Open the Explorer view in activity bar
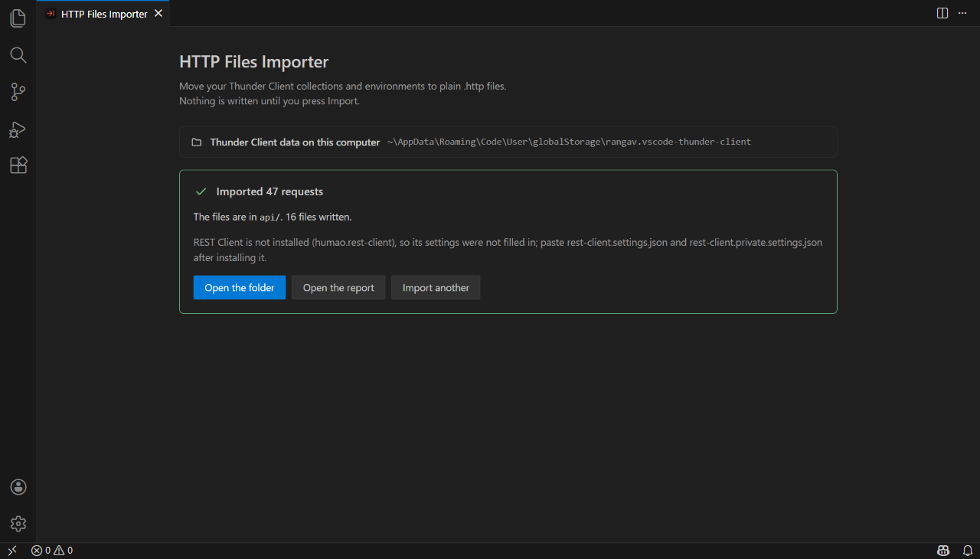This screenshot has width=980, height=559. [x=18, y=18]
